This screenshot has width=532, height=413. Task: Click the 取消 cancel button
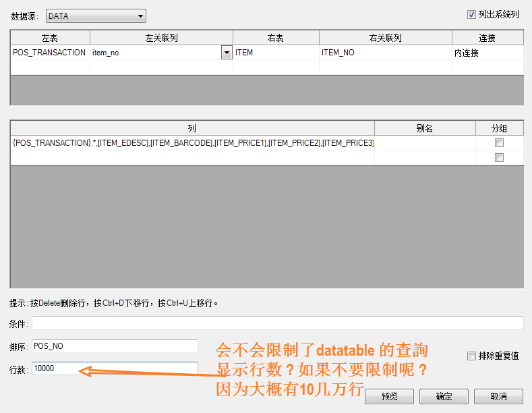[x=499, y=396]
